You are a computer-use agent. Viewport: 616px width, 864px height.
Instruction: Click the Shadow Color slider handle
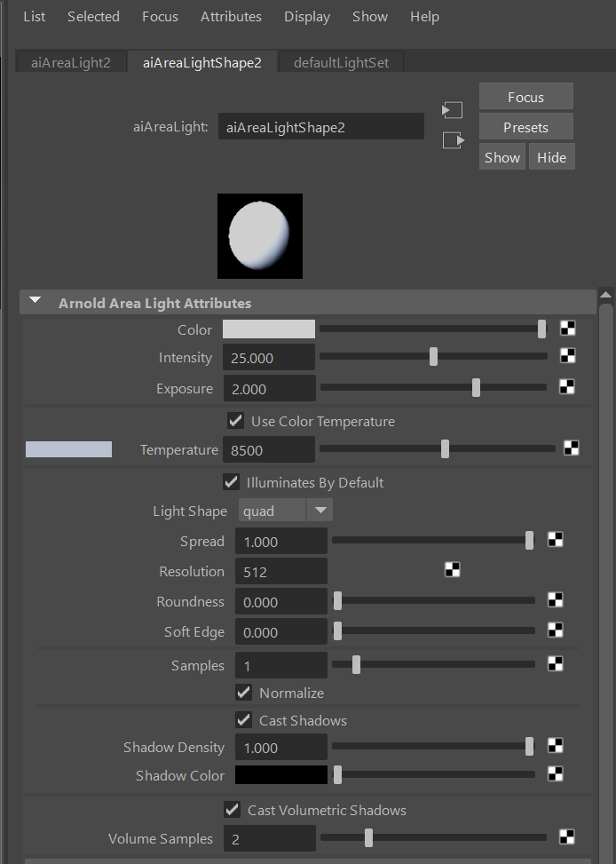click(338, 774)
